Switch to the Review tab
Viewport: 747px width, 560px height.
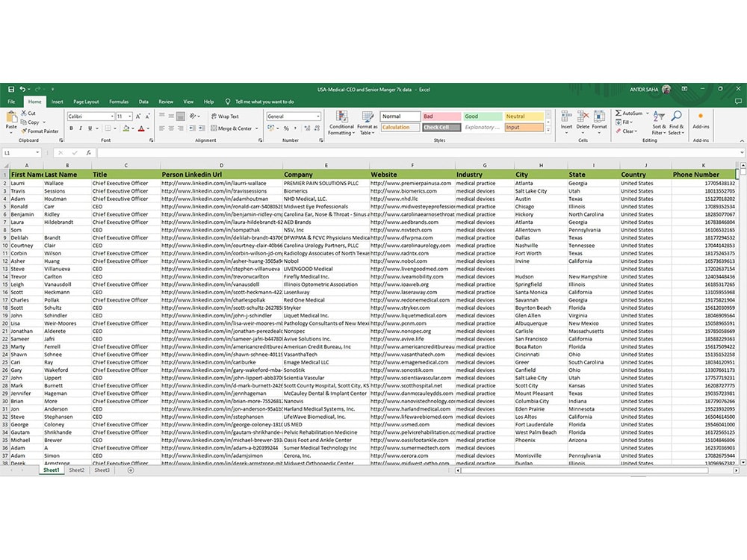166,102
